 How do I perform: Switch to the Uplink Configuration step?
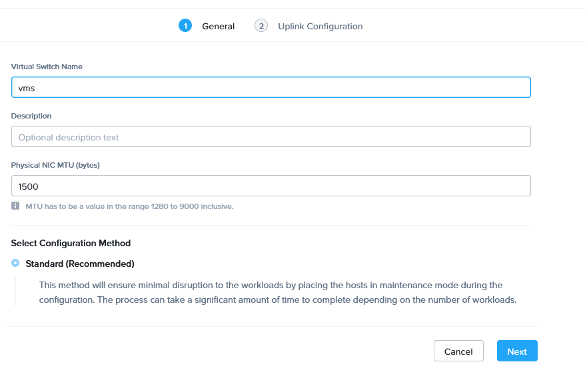click(320, 27)
